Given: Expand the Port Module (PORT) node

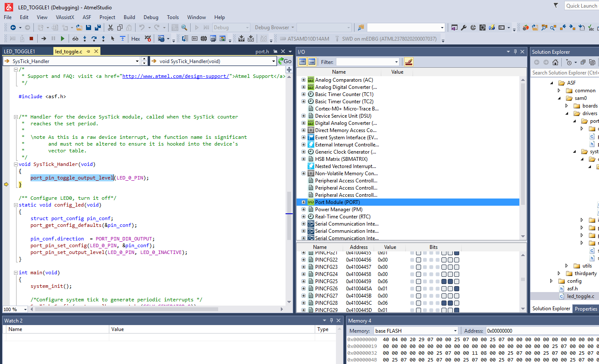Looking at the screenshot, I should tap(303, 202).
